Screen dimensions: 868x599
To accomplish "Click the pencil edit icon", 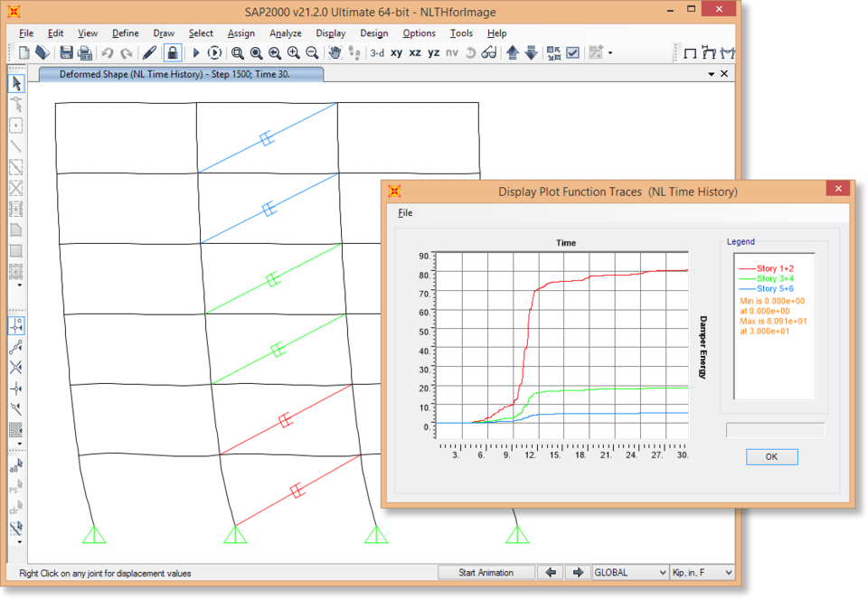I will click(150, 53).
